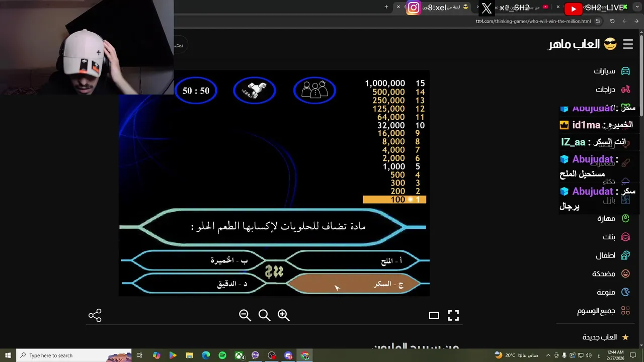Open the clock showing 12:44 AM
644x362 pixels.
point(615,355)
